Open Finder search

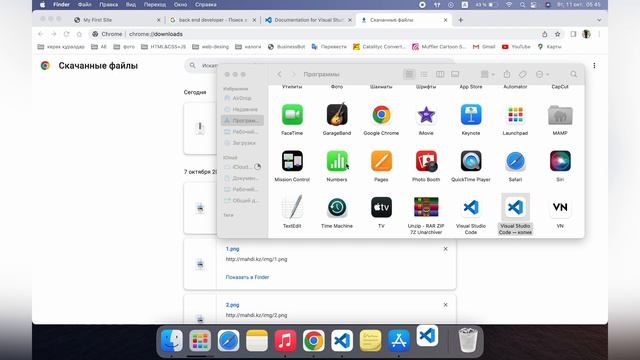point(573,74)
